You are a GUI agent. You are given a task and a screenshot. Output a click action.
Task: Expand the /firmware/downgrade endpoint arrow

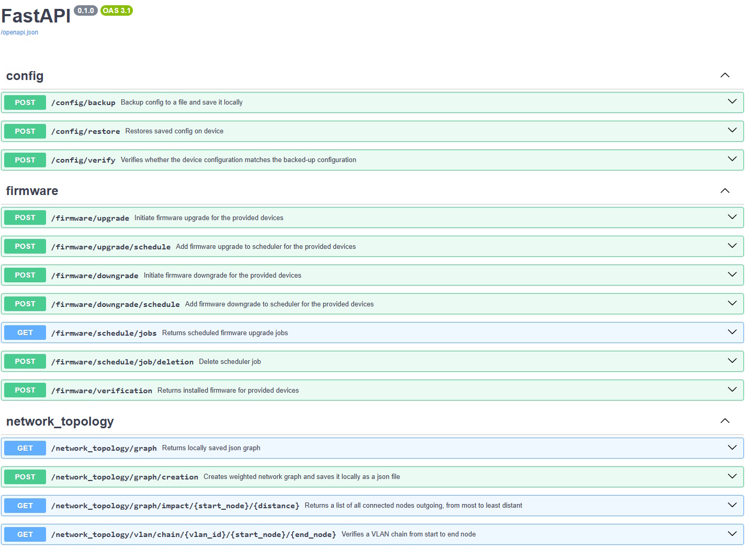(732, 275)
